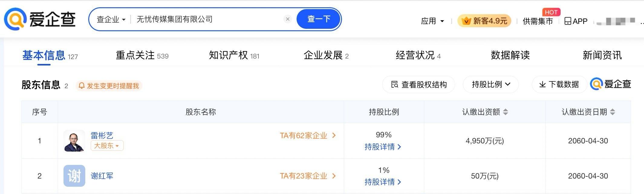Open the 查企业 search type dropdown
Image resolution: width=644 pixels, height=194 pixels.
tap(111, 19)
